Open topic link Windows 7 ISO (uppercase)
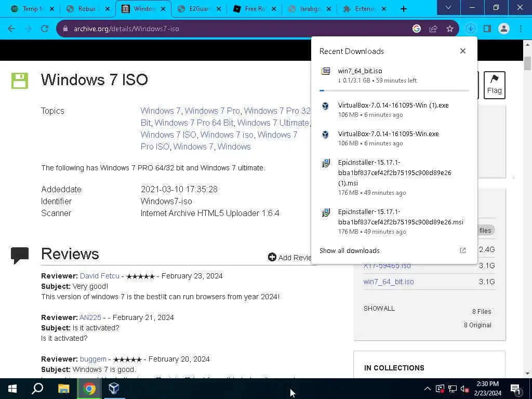The height and width of the screenshot is (399, 532). pos(168,135)
